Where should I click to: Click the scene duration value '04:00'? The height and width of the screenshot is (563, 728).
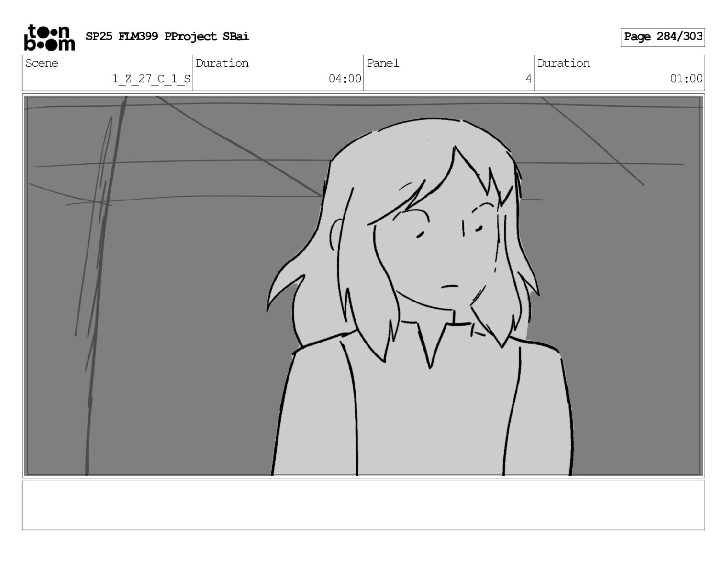tap(345, 79)
